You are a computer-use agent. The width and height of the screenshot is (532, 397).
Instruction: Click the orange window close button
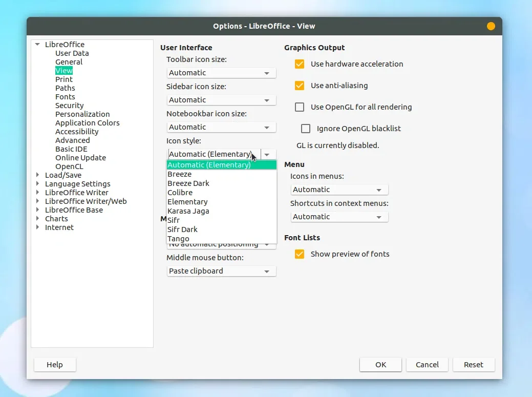491,26
